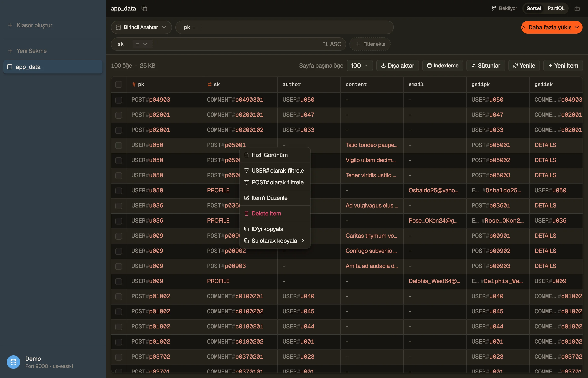
Task: Open the robot assistant icon top right
Action: pos(577,9)
